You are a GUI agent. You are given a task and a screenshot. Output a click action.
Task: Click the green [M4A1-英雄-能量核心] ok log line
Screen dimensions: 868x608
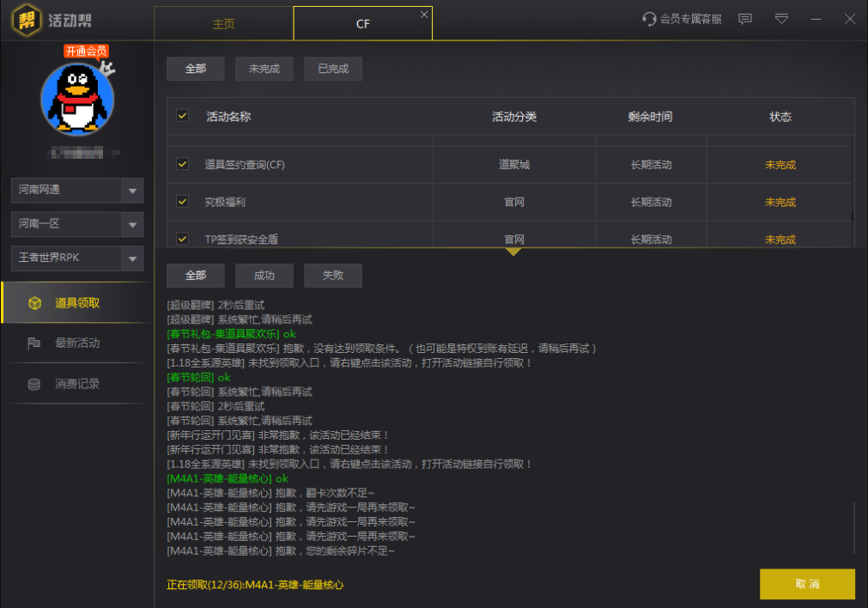point(228,478)
